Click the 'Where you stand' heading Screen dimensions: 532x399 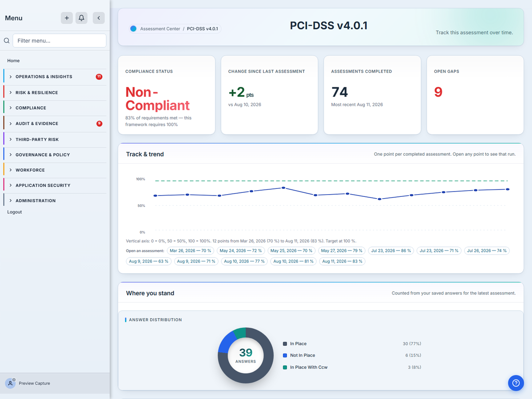click(x=150, y=293)
